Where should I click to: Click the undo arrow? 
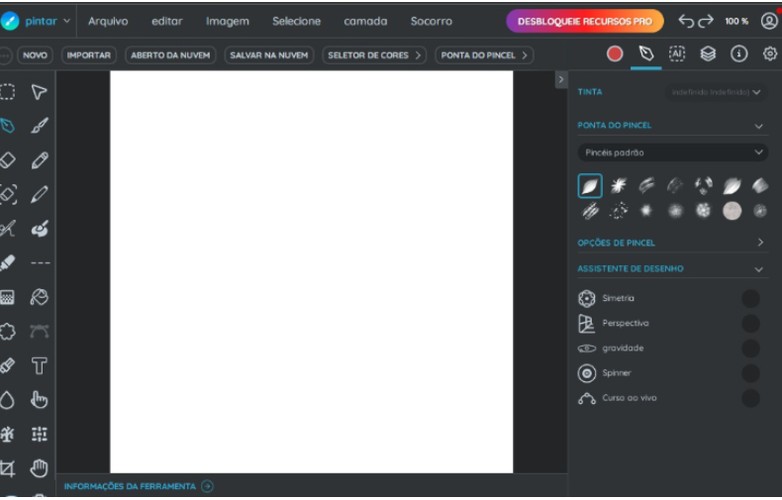pos(686,21)
